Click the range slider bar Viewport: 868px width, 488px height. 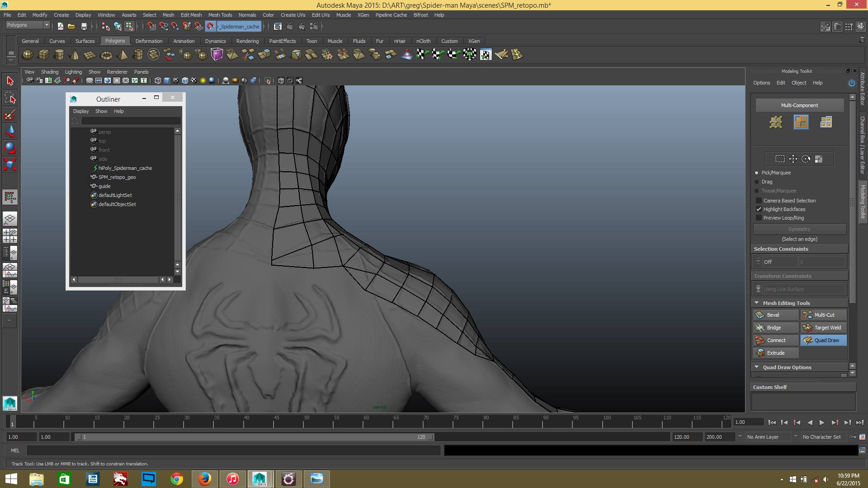click(254, 437)
